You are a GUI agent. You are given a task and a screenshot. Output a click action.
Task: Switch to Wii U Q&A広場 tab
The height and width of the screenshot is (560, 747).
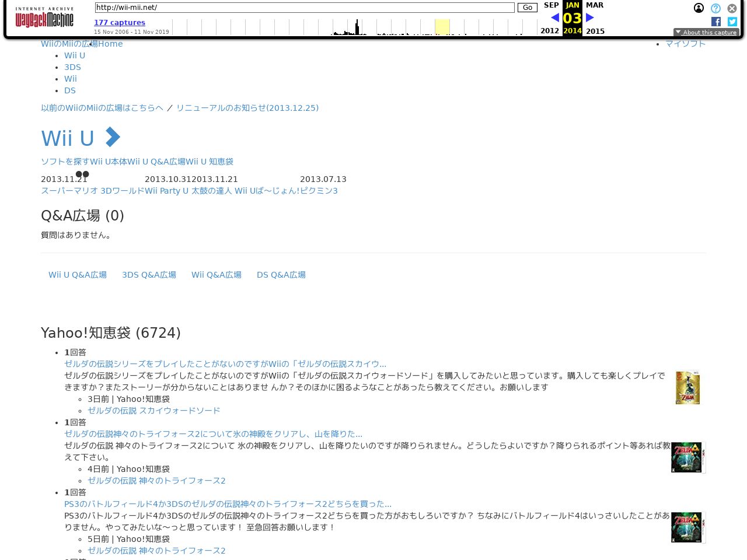click(x=78, y=275)
